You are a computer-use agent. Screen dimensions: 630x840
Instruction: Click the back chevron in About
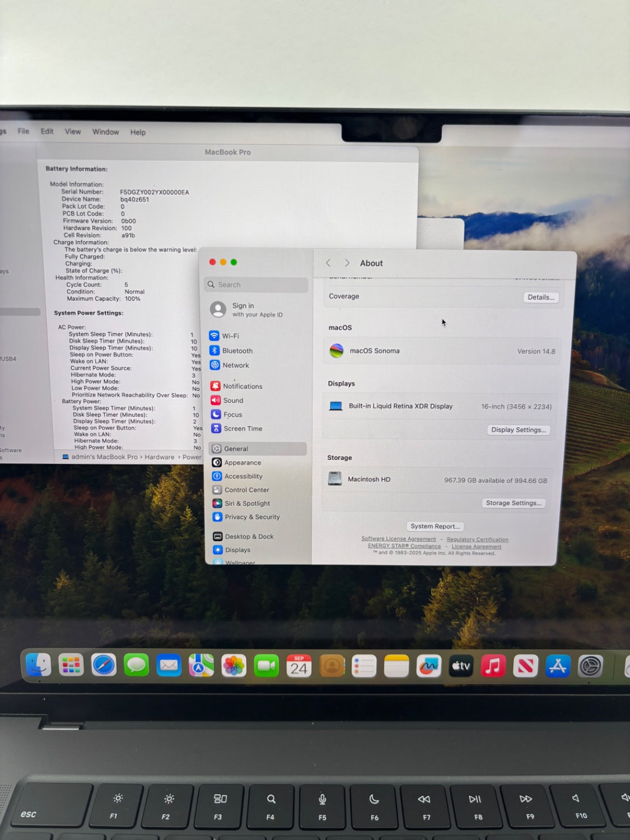pyautogui.click(x=329, y=263)
